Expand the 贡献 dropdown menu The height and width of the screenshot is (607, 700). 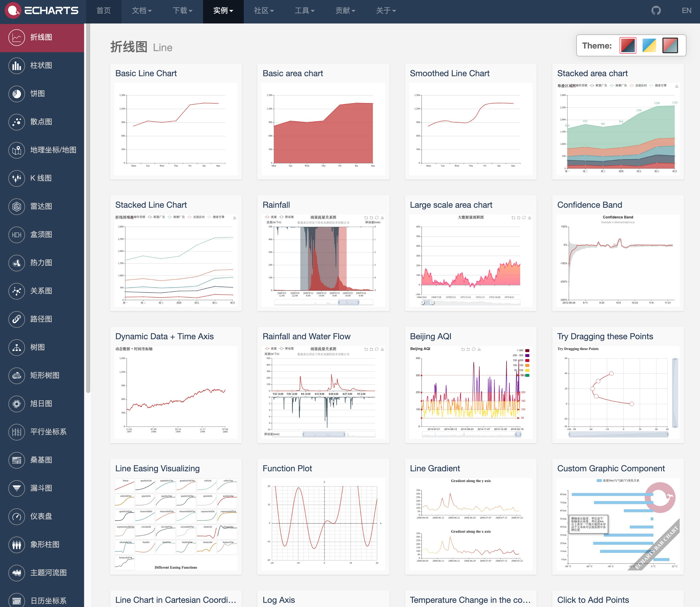pos(345,11)
